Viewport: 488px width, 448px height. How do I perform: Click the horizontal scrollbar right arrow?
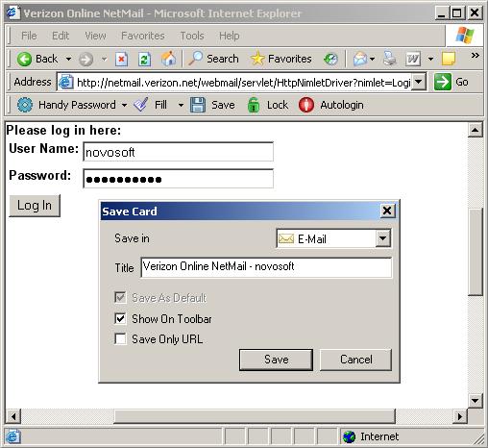tap(460, 416)
